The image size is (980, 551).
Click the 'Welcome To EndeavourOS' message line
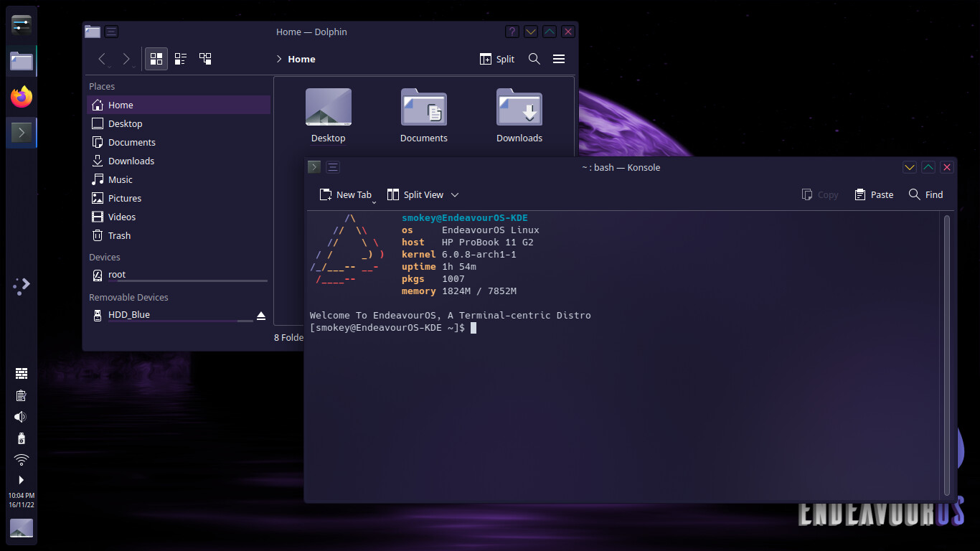coord(451,316)
